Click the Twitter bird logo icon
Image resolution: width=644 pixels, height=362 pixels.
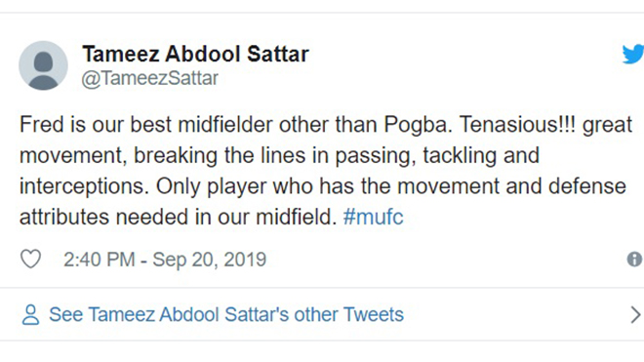click(633, 54)
